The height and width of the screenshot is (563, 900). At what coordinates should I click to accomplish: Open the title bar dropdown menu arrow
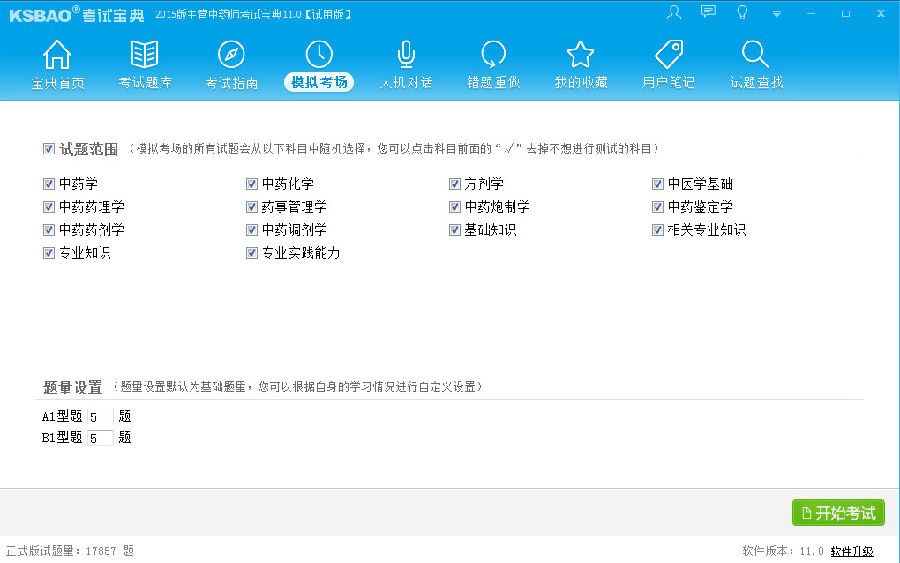(x=777, y=14)
